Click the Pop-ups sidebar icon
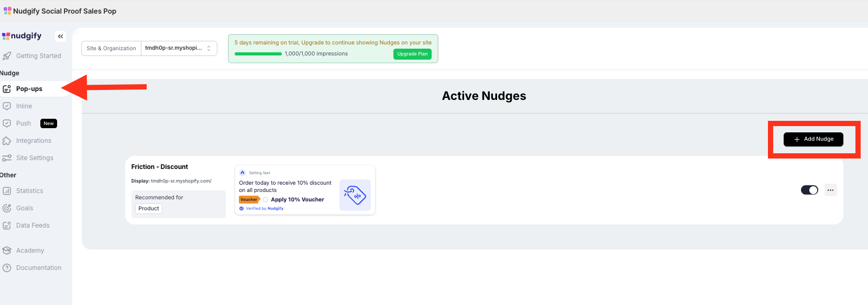This screenshot has width=868, height=305. (7, 89)
